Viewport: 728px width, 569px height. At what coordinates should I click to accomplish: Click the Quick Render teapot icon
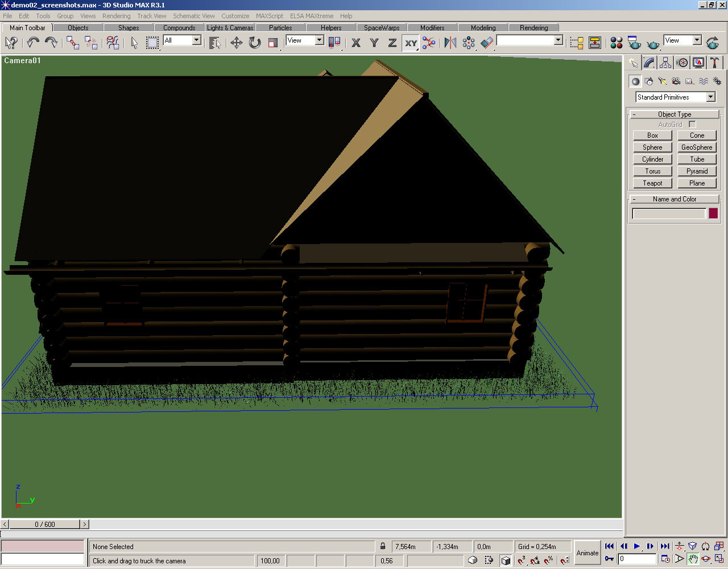pyautogui.click(x=653, y=43)
